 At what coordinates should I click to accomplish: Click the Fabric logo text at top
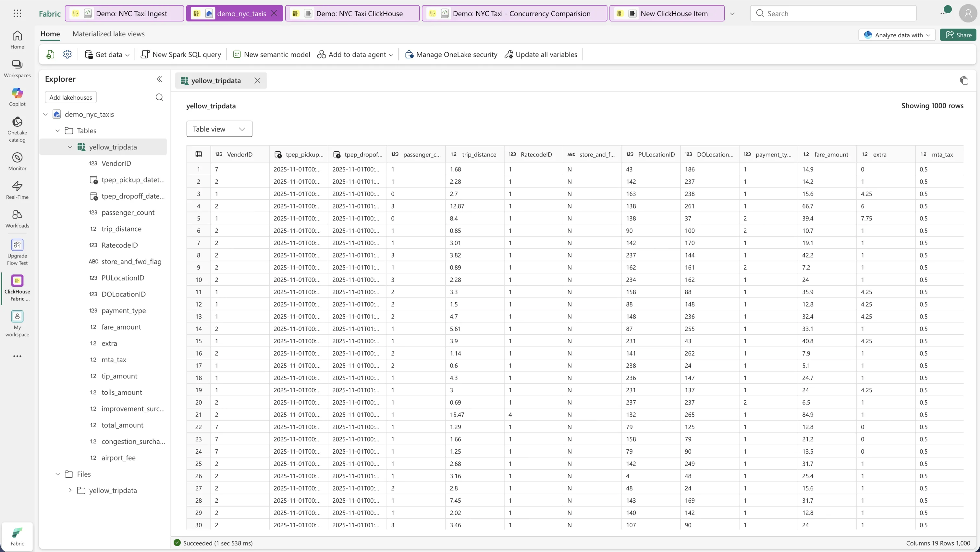(50, 14)
